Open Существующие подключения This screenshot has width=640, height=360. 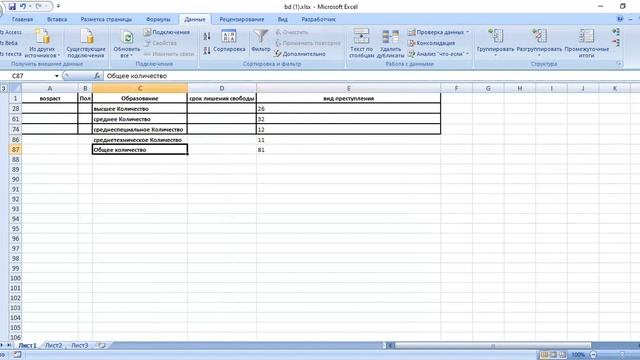pos(86,43)
